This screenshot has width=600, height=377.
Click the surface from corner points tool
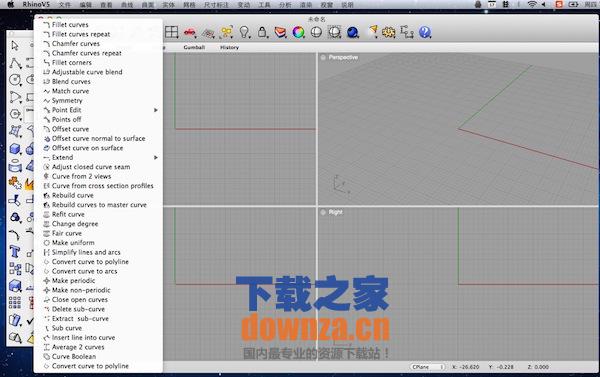pyautogui.click(x=15, y=131)
